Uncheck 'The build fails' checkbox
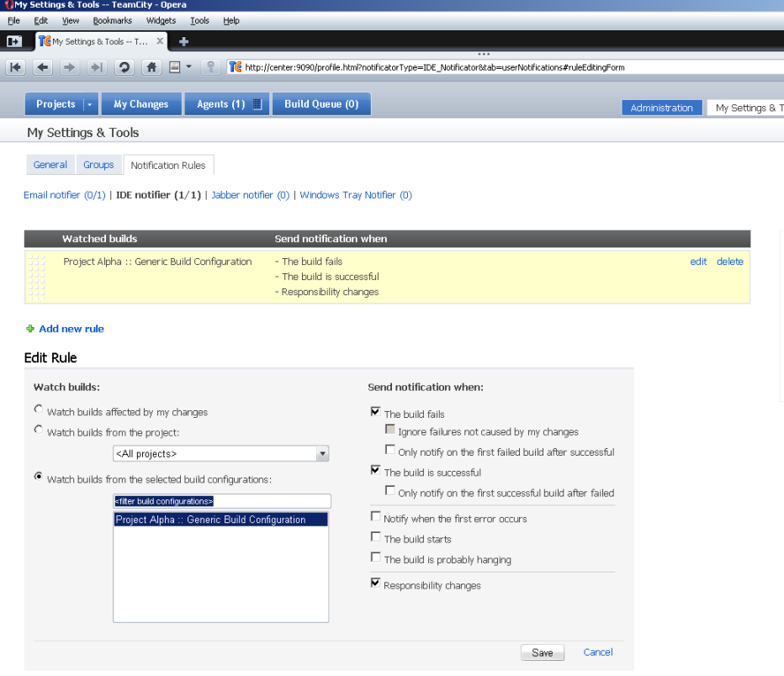Viewport: 784px width, 676px height. pyautogui.click(x=375, y=412)
